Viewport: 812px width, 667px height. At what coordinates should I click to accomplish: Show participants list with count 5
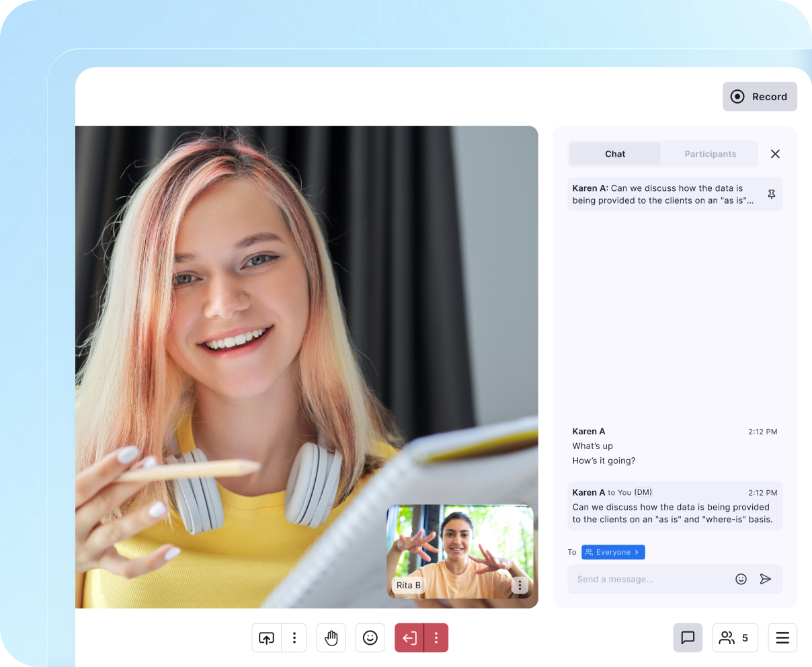click(x=735, y=638)
